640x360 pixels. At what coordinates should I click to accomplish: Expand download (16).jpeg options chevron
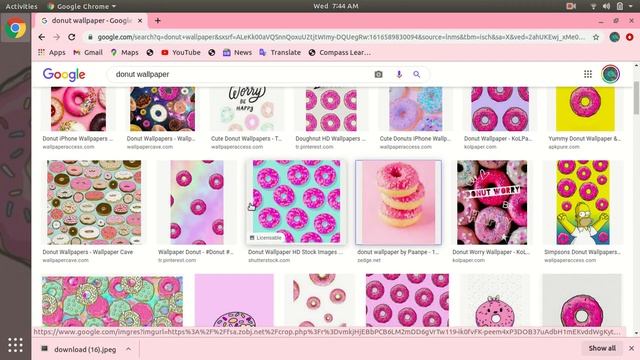[x=129, y=349]
